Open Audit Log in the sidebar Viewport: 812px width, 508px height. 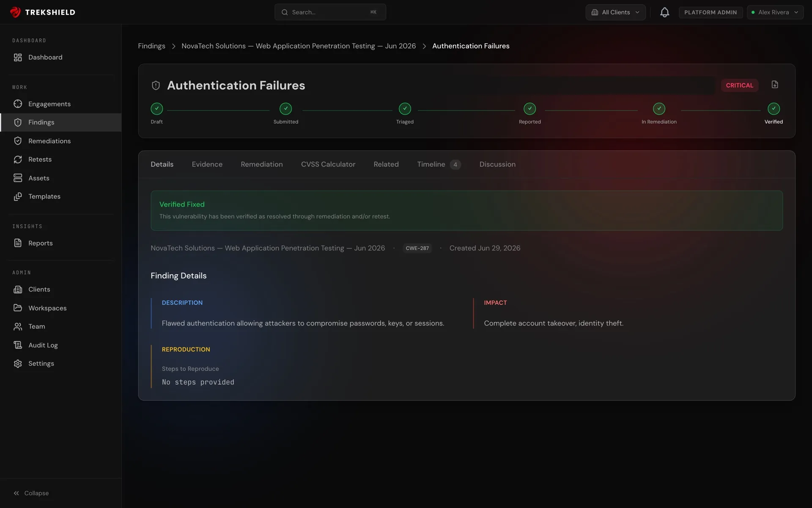61,345
